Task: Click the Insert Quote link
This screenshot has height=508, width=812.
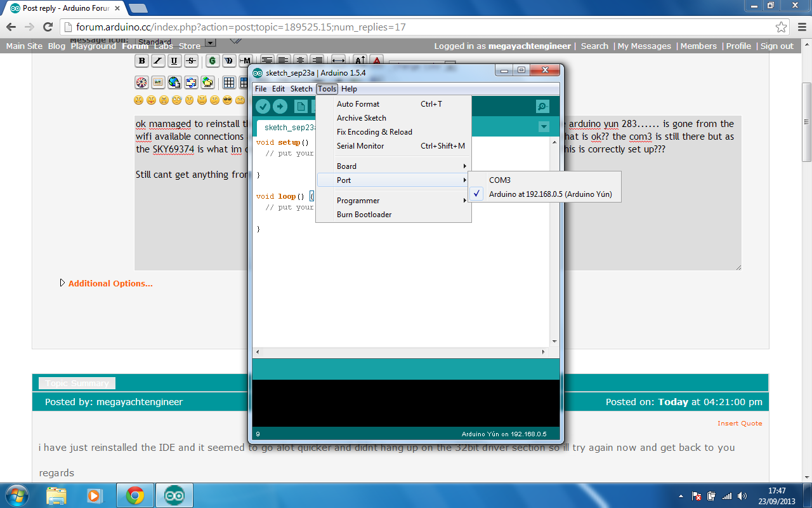Action: [740, 423]
